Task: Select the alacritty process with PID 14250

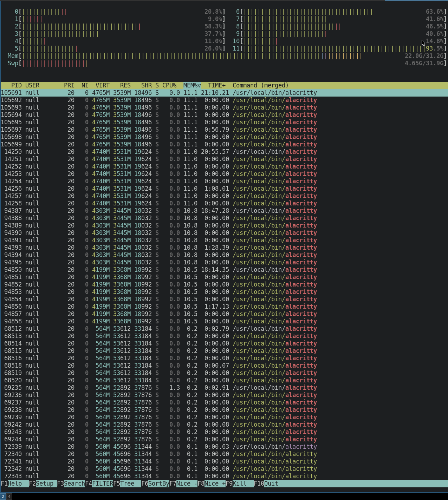Action: click(x=141, y=151)
